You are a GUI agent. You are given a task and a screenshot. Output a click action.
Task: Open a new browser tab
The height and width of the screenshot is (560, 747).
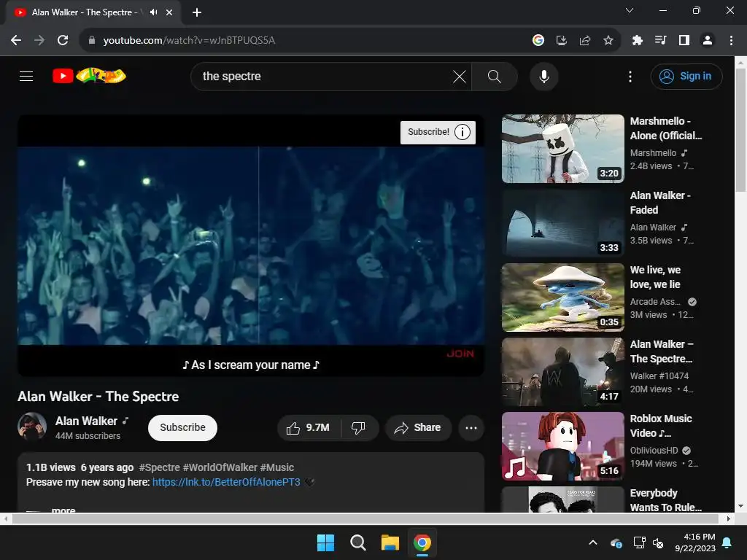tap(197, 12)
